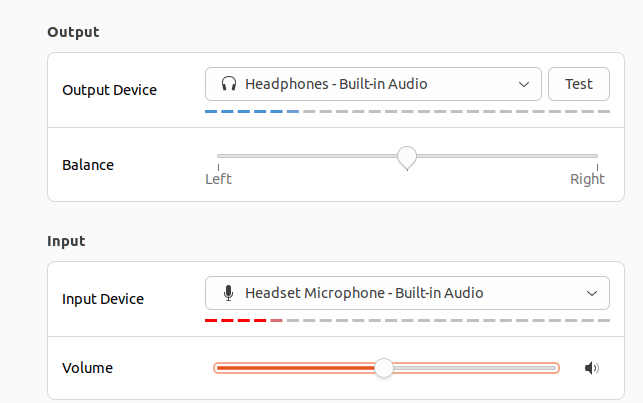Click the Balance row label
The height and width of the screenshot is (403, 643).
tap(88, 164)
